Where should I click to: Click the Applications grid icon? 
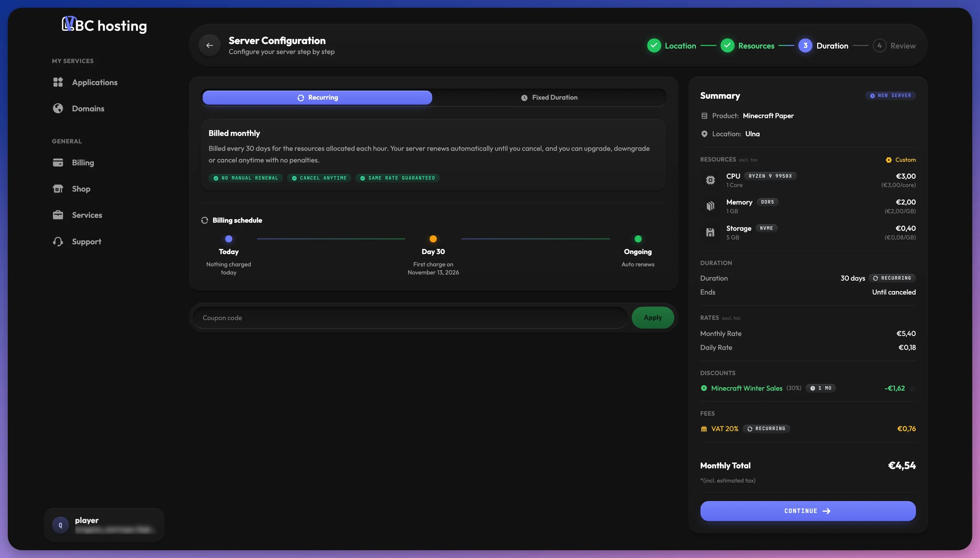click(x=58, y=82)
